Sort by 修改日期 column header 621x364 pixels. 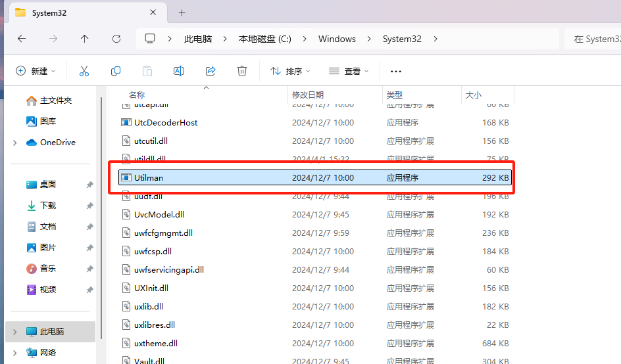click(x=308, y=95)
